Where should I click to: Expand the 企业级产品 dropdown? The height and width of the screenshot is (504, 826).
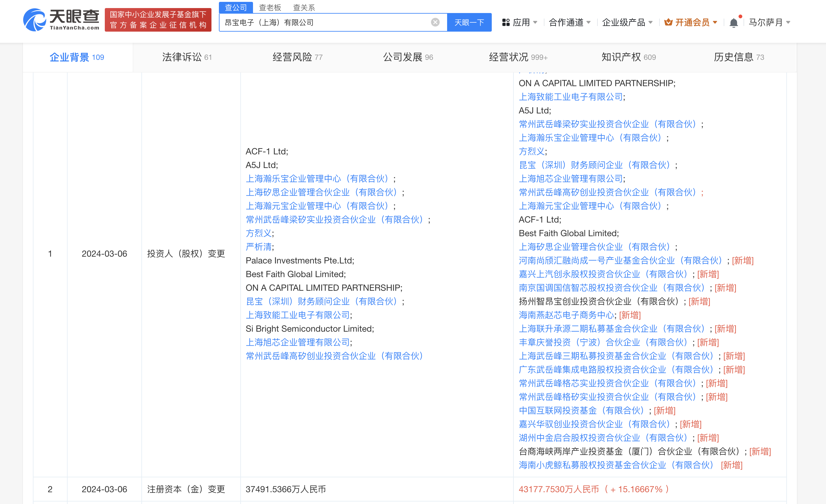(x=627, y=22)
